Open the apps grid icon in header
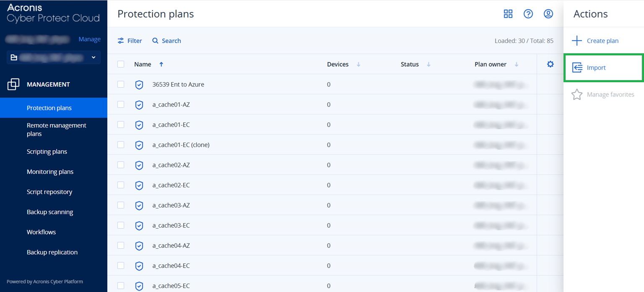 [508, 14]
